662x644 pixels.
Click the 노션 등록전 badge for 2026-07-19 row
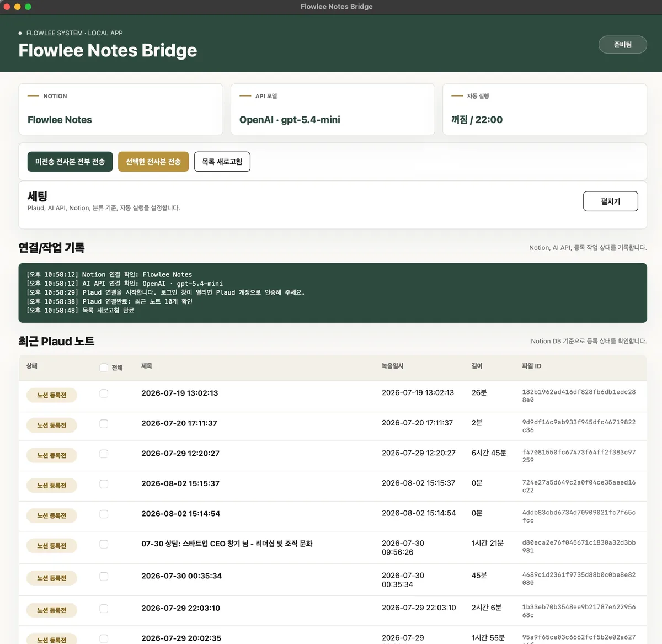[52, 395]
